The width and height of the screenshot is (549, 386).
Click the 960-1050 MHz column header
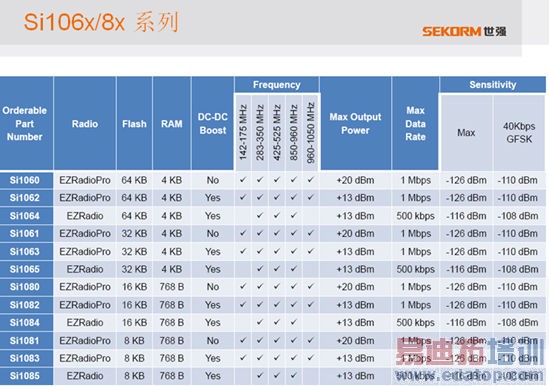(311, 132)
